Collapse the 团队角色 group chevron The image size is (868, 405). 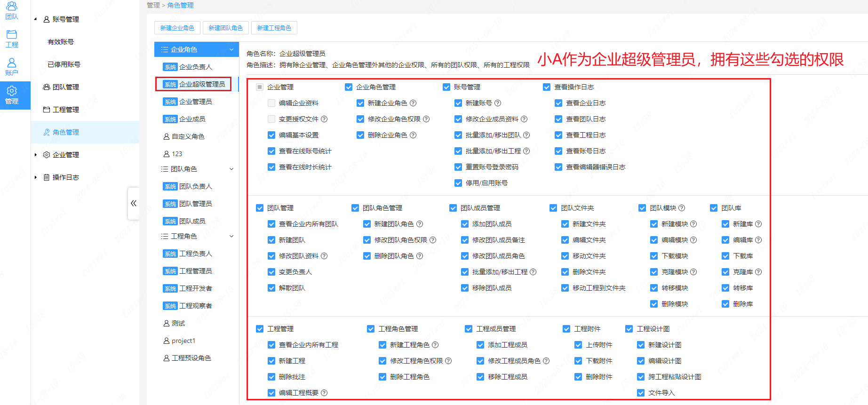pyautogui.click(x=231, y=169)
